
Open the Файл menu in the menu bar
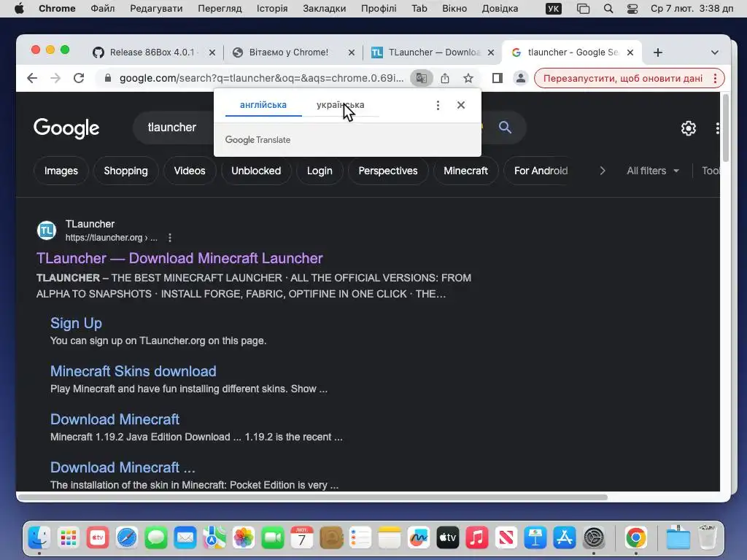102,9
